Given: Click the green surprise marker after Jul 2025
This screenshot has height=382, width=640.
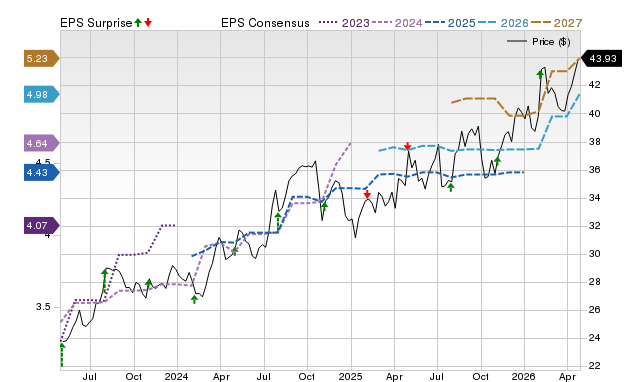Looking at the screenshot, I should pos(451,187).
